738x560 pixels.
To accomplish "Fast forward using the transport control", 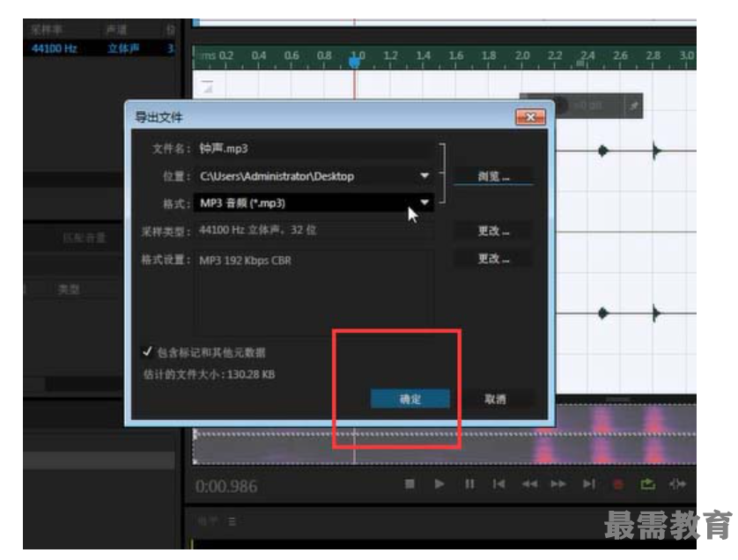I will (558, 483).
